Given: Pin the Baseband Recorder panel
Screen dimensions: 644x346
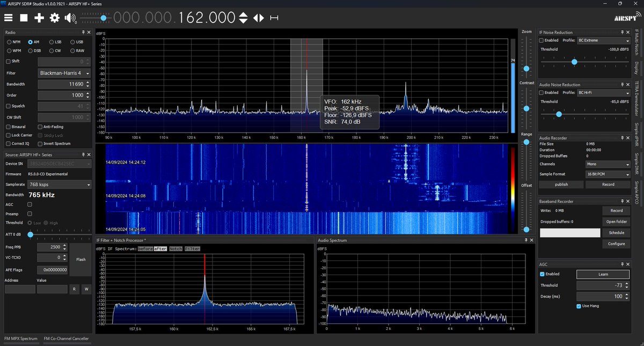Looking at the screenshot, I should coord(623,201).
